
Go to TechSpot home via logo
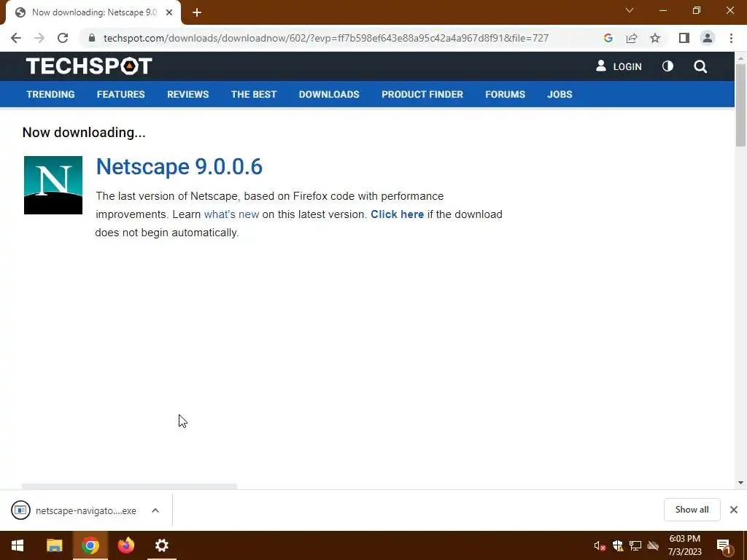click(89, 66)
